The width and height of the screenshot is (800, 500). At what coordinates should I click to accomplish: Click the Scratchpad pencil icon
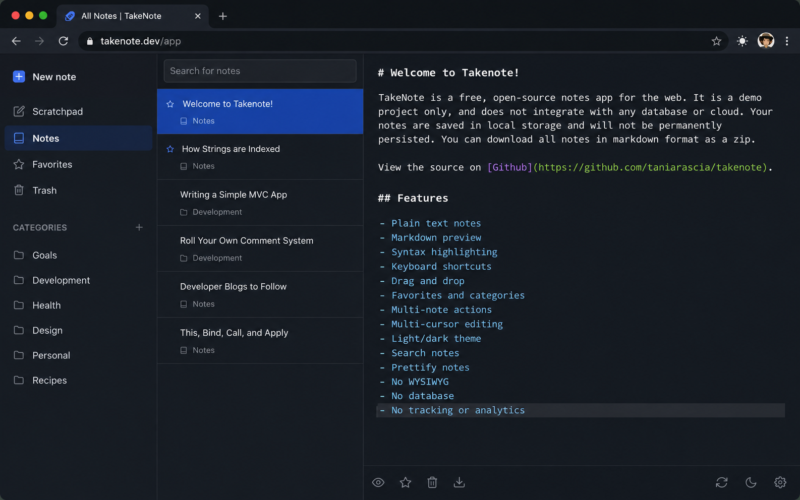[19, 111]
